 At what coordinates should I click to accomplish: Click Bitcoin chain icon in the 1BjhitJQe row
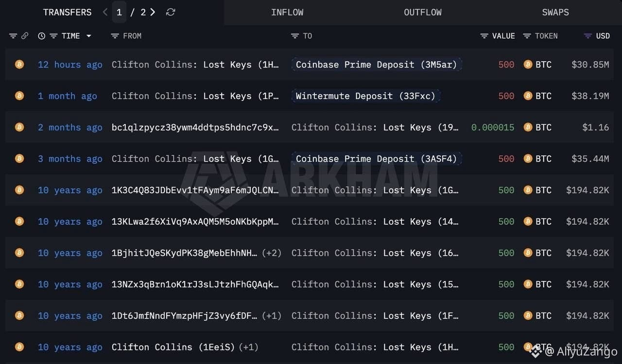[x=19, y=252]
